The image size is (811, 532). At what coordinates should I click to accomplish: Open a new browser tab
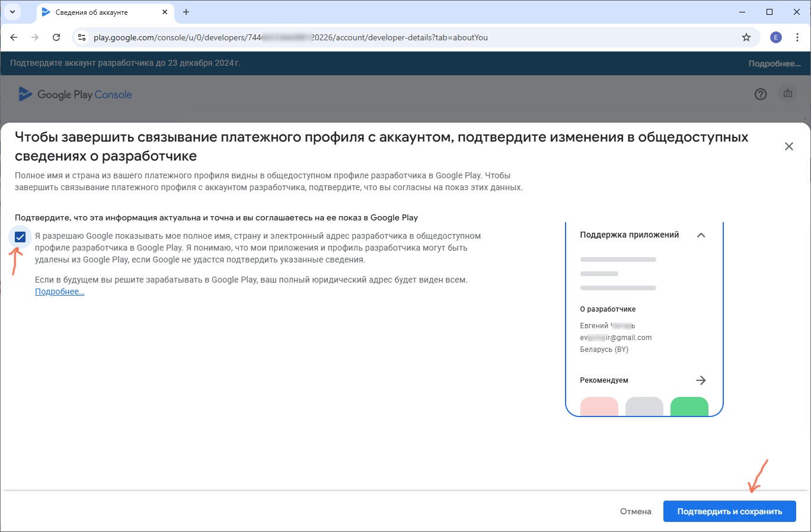coord(186,12)
